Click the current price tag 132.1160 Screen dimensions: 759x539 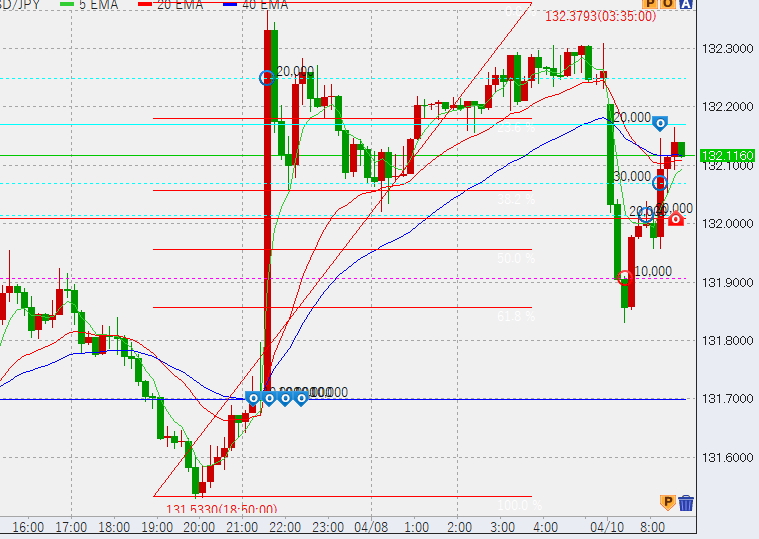727,156
